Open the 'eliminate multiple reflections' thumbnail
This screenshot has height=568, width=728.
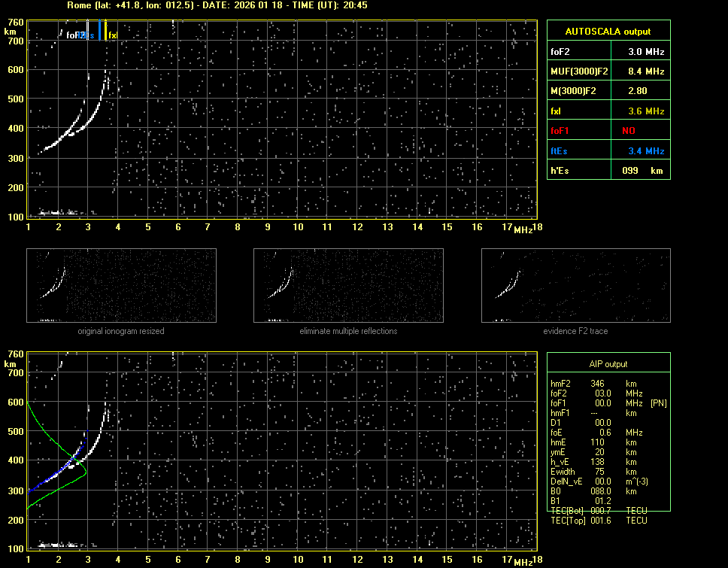pos(348,286)
